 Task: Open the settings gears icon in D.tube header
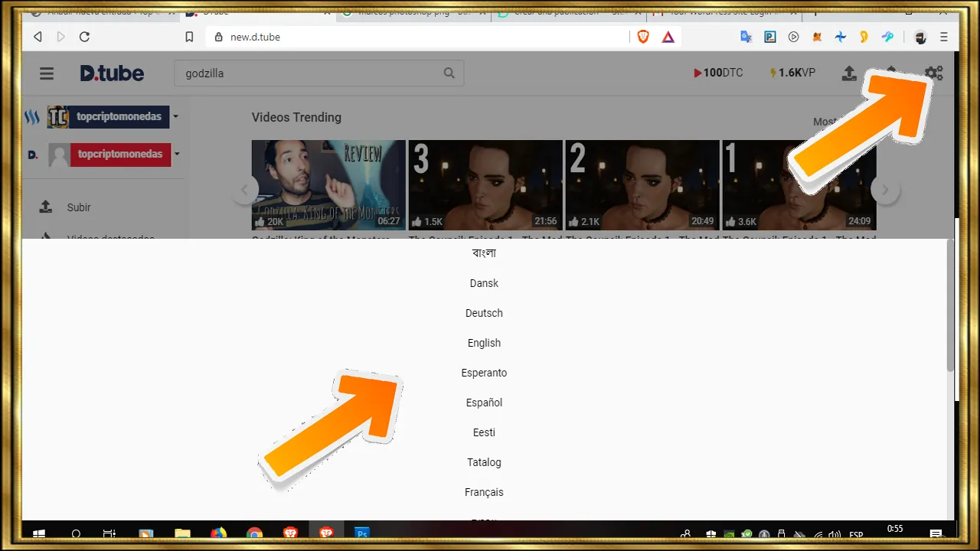click(x=934, y=73)
